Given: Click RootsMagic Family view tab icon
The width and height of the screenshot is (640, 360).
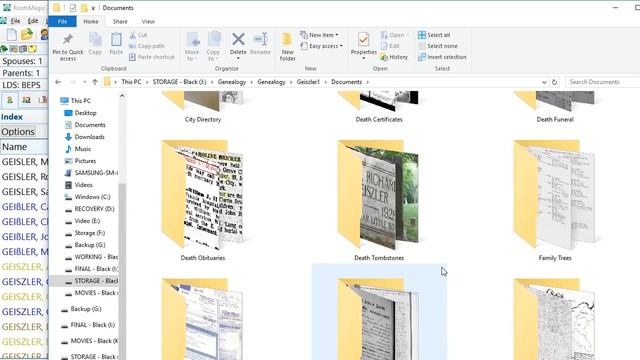Looking at the screenshot, I should tap(27, 100).
